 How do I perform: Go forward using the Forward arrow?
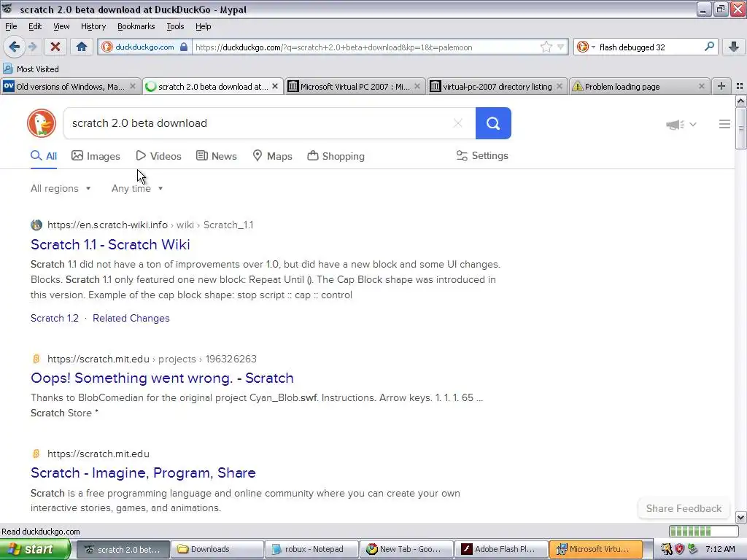click(32, 47)
